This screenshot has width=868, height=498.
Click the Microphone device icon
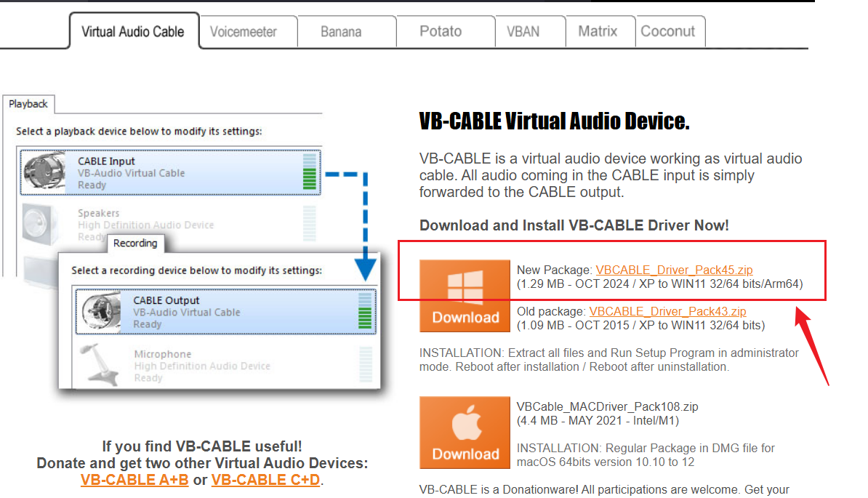[x=101, y=366]
